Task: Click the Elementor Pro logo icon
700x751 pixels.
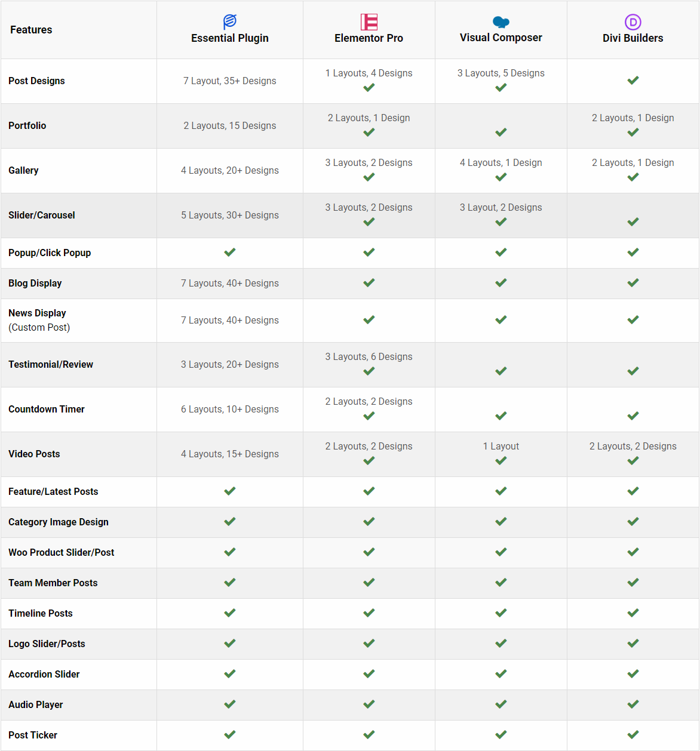Action: click(x=369, y=21)
